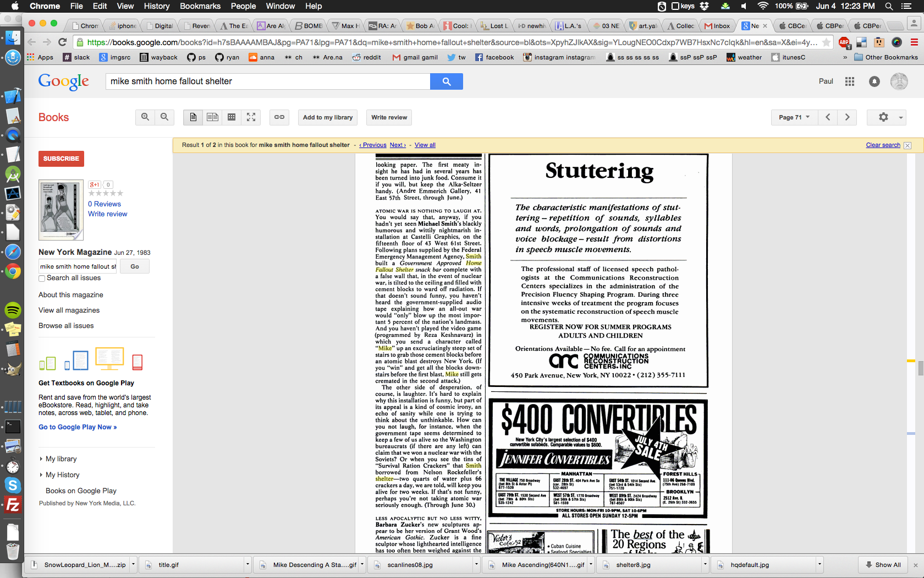Open the magazine cover thumbnail

[61, 210]
